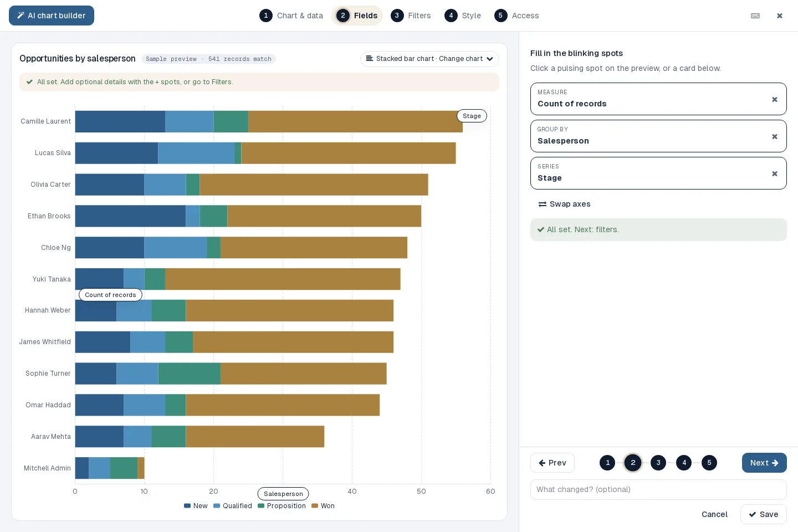Switch to the Style step tab

463,16
